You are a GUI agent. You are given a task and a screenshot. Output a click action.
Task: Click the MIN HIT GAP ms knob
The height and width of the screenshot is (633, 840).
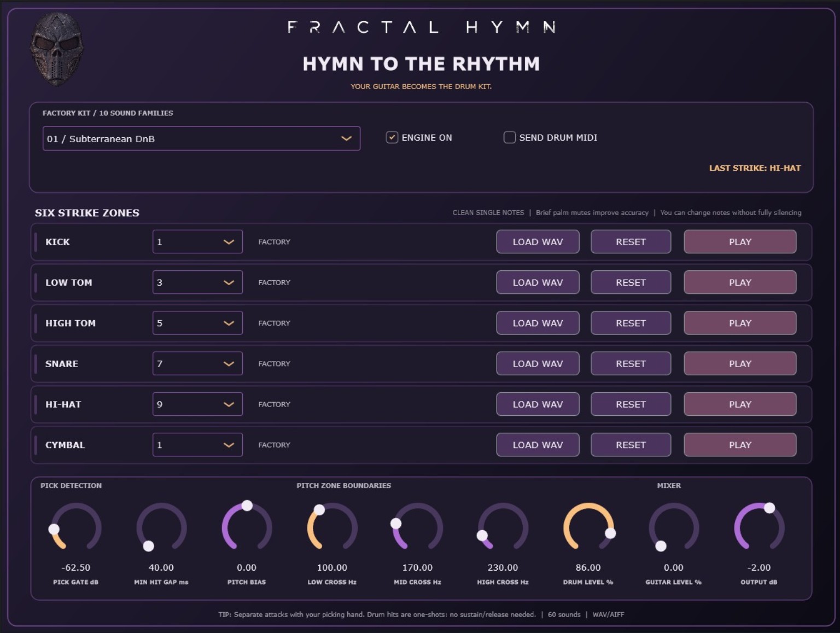[x=161, y=528]
